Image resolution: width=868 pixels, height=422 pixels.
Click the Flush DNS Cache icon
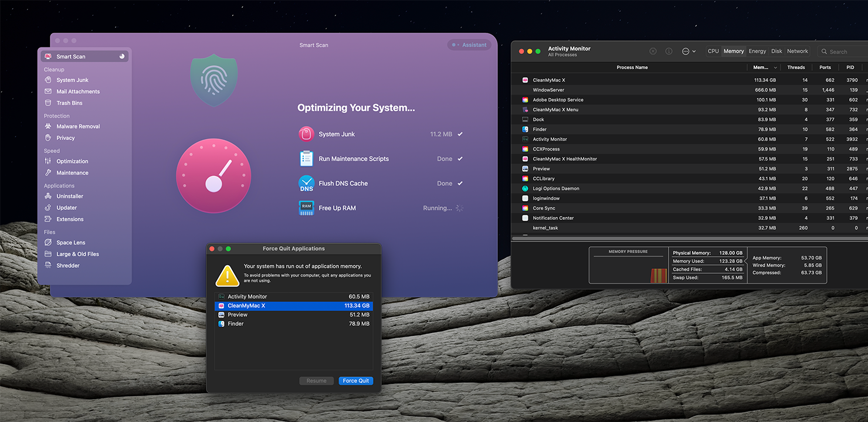(306, 183)
